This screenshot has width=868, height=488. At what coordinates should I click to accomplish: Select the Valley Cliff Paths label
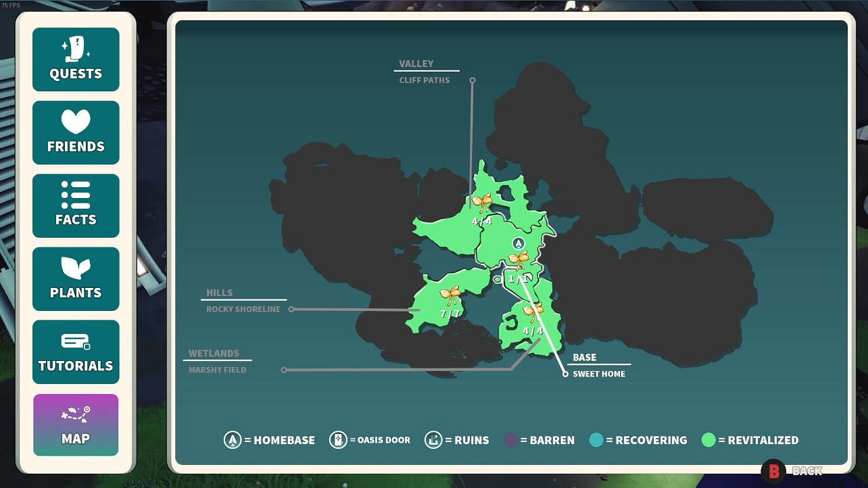coord(425,72)
